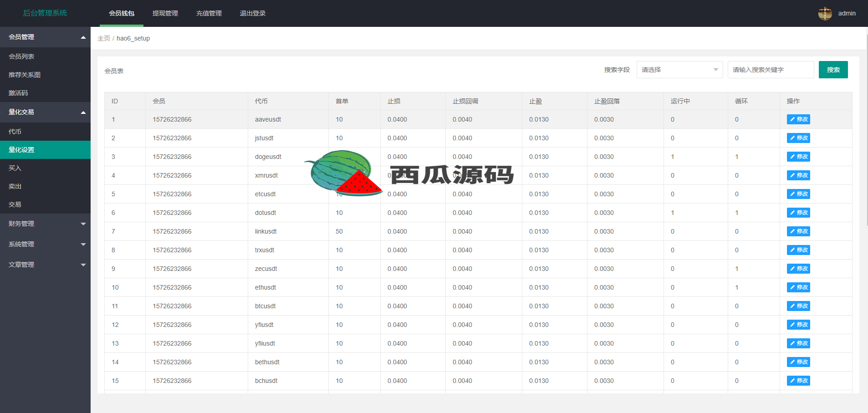Edit the linkusdt row settings

click(798, 231)
